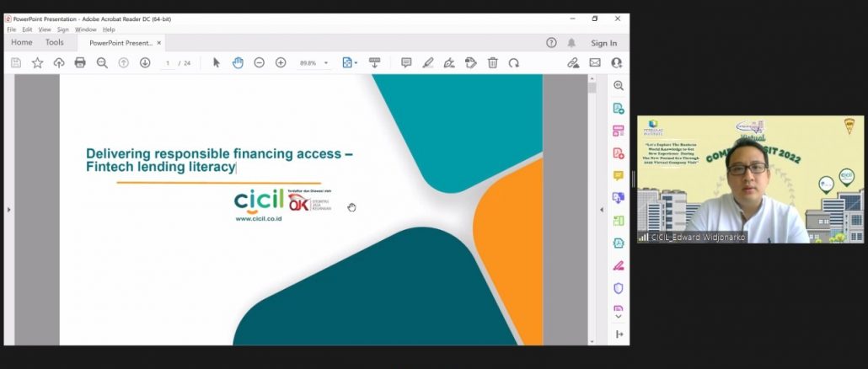Click the trash delete icon
Image resolution: width=868 pixels, height=369 pixels.
pos(493,63)
